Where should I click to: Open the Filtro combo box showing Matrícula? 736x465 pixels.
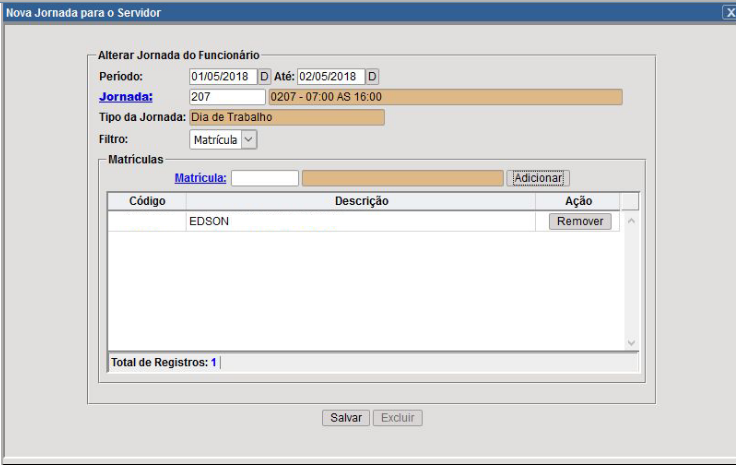pyautogui.click(x=223, y=139)
